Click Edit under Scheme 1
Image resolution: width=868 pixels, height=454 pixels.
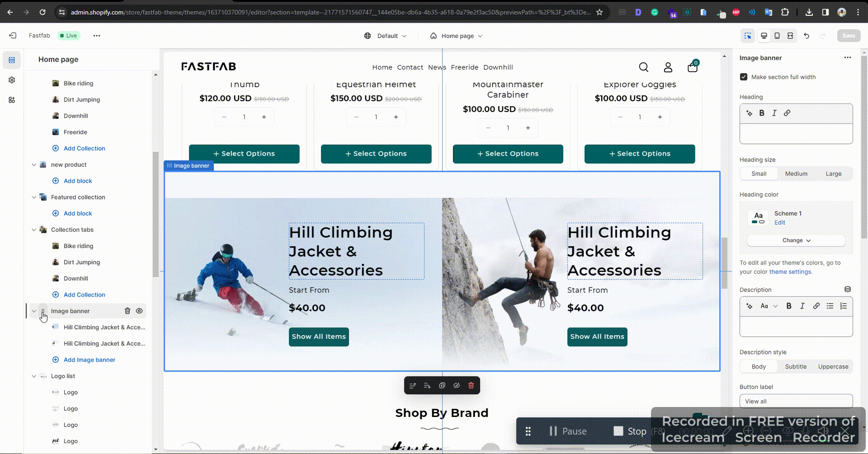[779, 222]
